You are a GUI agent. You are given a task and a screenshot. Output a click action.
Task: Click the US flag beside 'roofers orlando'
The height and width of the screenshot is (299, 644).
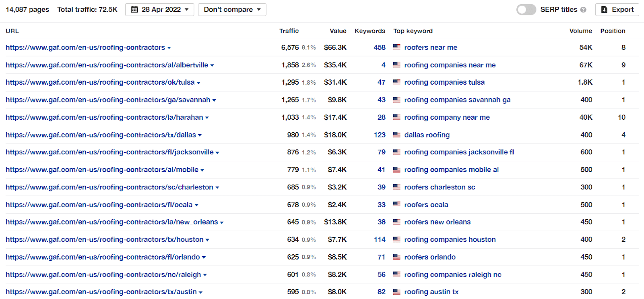[x=397, y=257]
